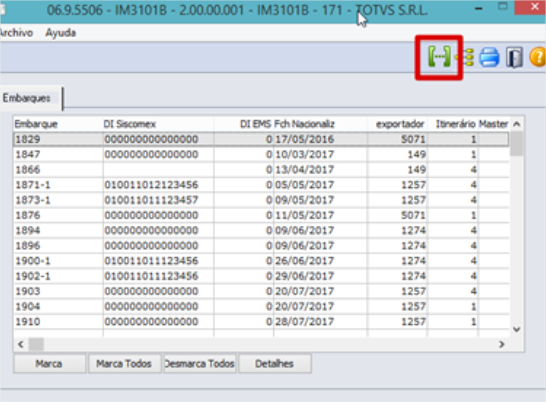Screen dimensions: 546x402
Task: Select embarque row 1894
Action: pos(261,231)
